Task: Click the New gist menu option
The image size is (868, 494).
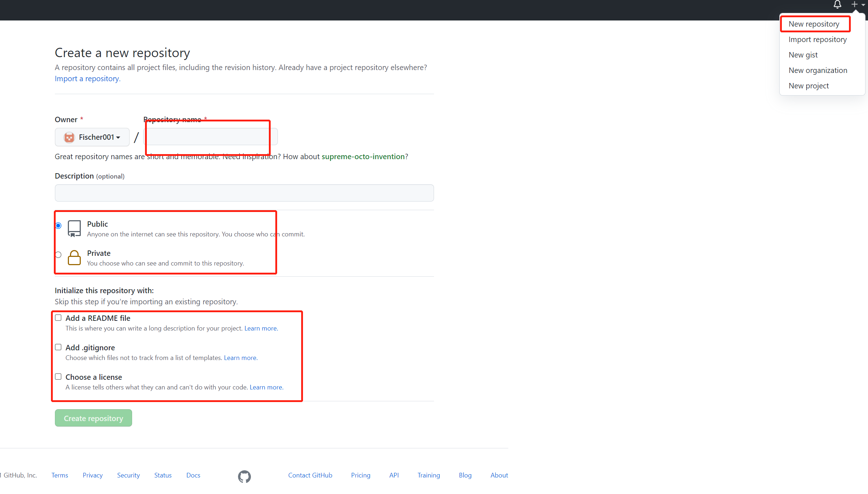Action: 804,54
